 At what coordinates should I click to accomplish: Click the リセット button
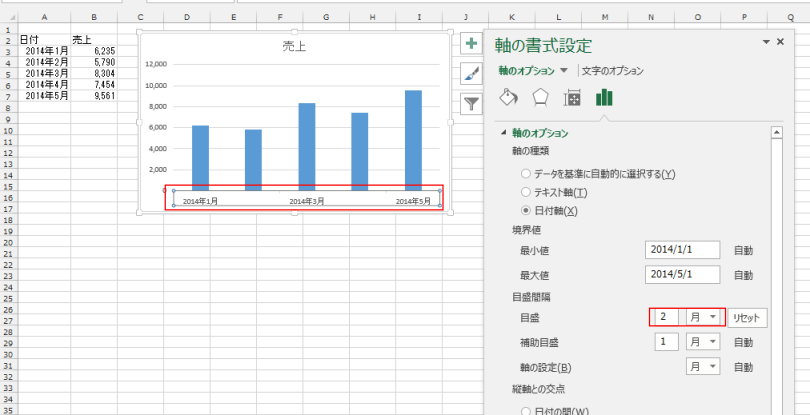pyautogui.click(x=746, y=317)
